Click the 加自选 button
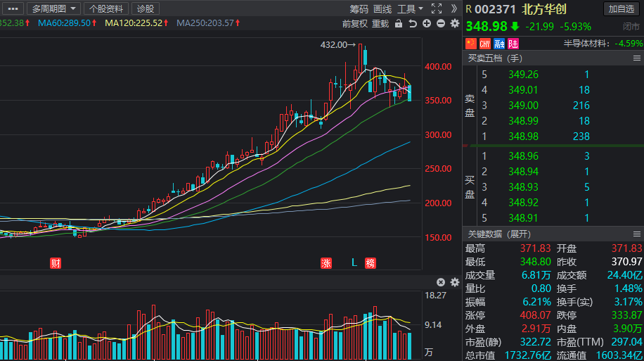This screenshot has width=644, height=361. coord(622,9)
